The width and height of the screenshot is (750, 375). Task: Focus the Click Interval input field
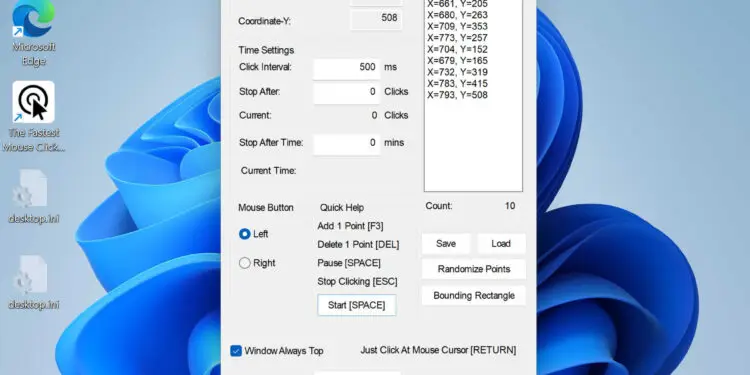(x=346, y=68)
